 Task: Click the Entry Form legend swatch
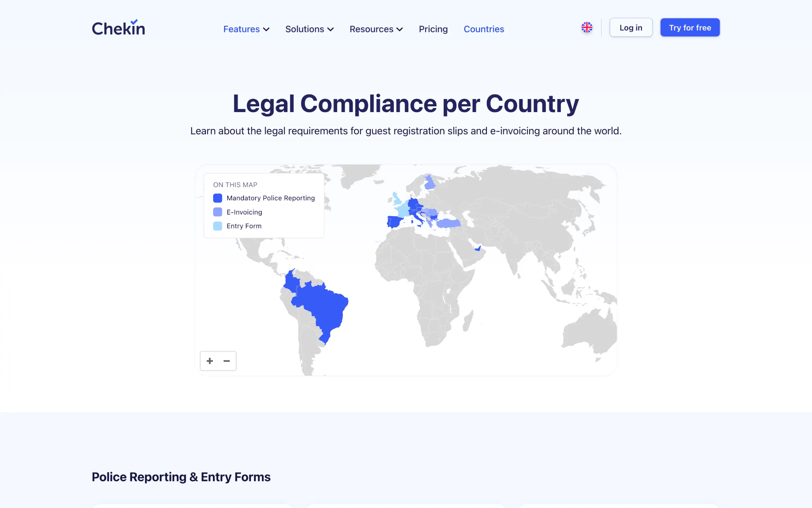(217, 226)
